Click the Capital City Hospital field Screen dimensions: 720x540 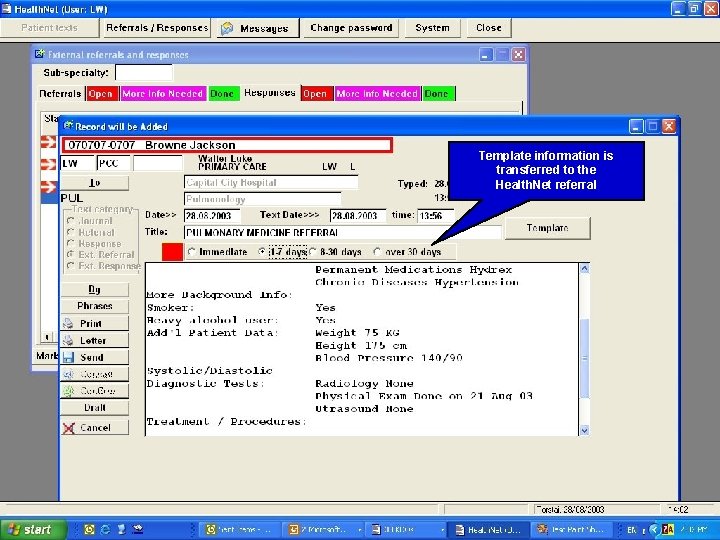(x=271, y=182)
